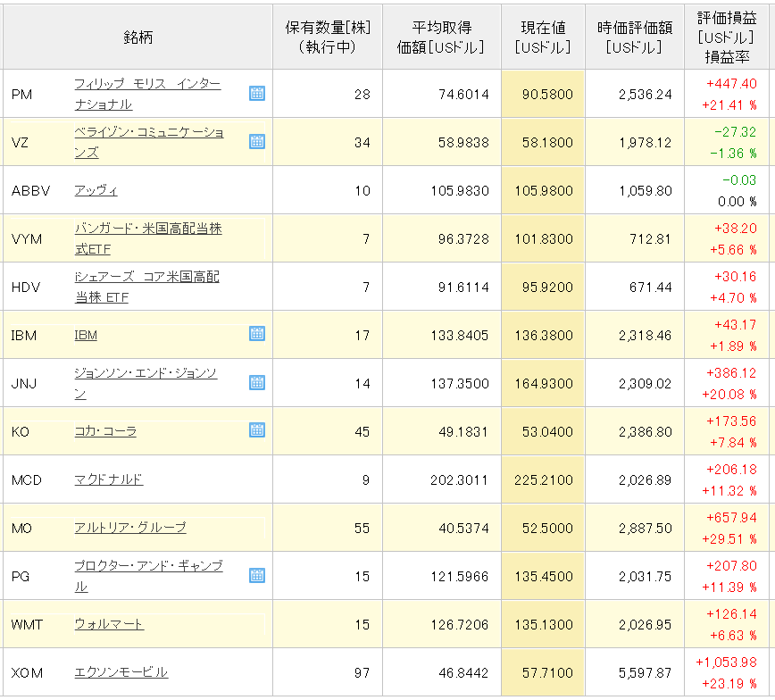Select the XOM ticker symbol
This screenshot has height=700, width=775.
pos(27,673)
